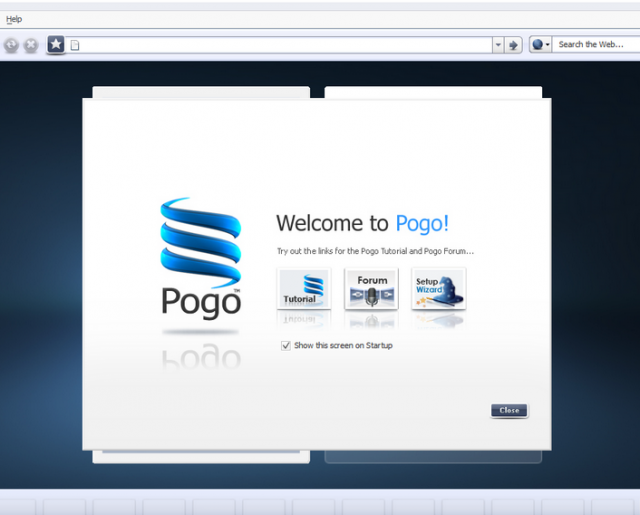Click inside the Search the Web field

point(596,44)
